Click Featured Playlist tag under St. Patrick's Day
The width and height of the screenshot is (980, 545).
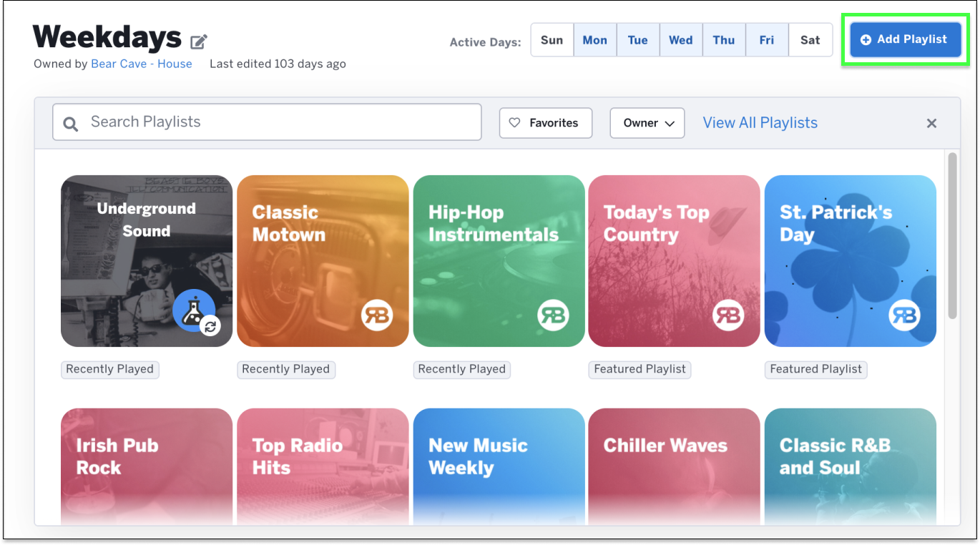(816, 369)
